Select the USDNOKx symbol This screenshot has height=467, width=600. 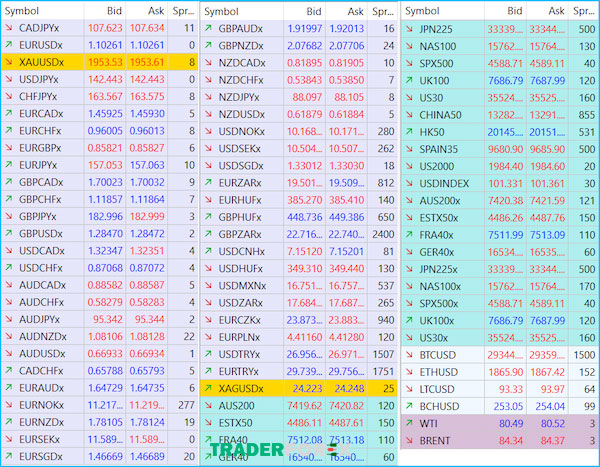[x=241, y=131]
